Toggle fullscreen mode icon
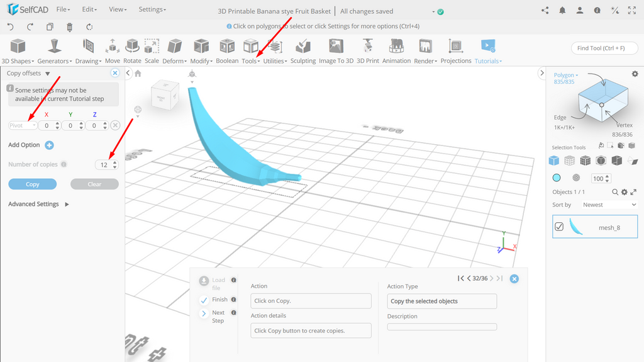Screen dimensions: 644x362 pos(632,11)
